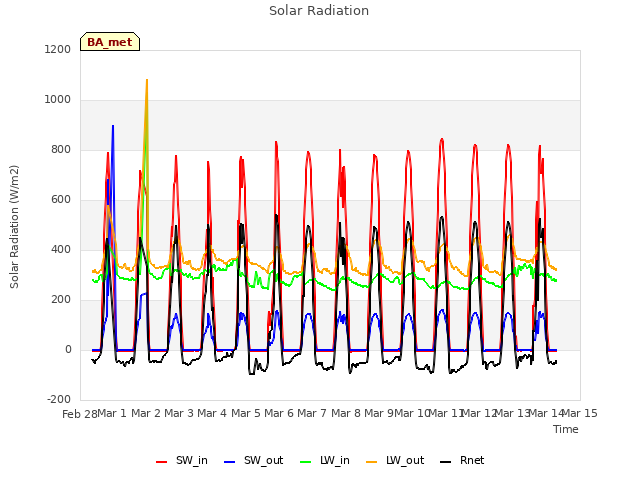Click the green LW_in legend color marker
This screenshot has height=480, width=640.
pyautogui.click(x=305, y=462)
